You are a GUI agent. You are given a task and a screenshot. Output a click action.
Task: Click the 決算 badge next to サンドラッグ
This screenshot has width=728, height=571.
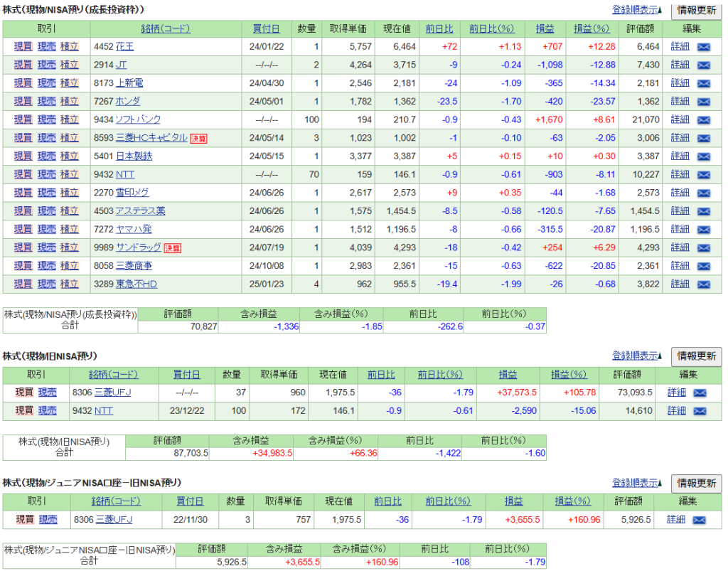173,247
